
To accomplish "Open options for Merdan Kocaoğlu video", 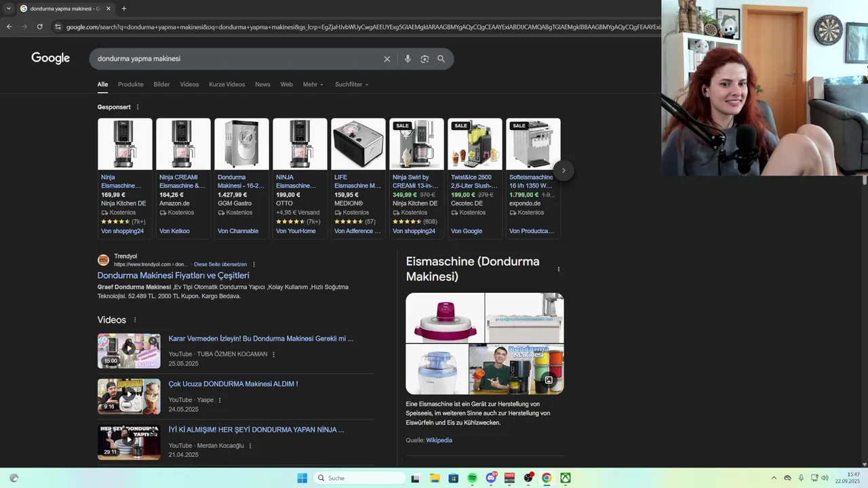I will coord(250,446).
